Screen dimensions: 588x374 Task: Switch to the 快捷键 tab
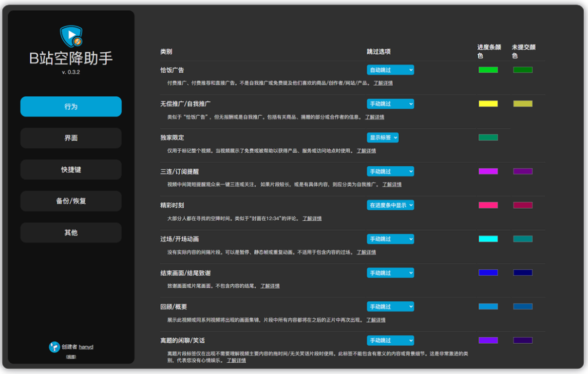(x=71, y=170)
